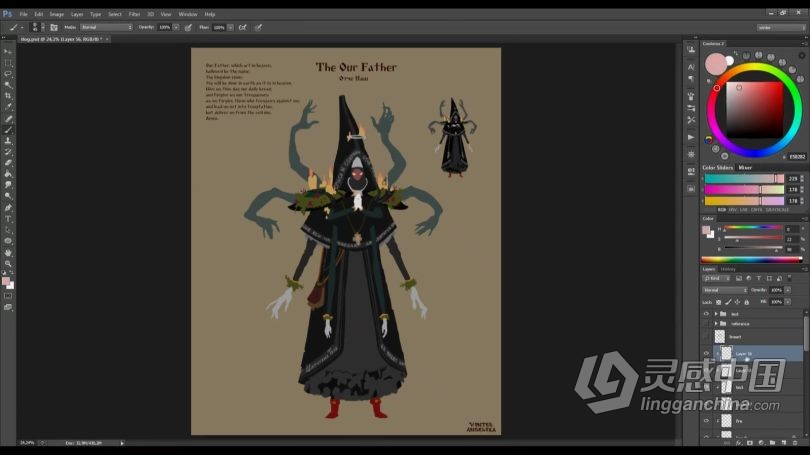Open the brush Mode dropdown in options bar
The height and width of the screenshot is (455, 810).
click(x=106, y=27)
